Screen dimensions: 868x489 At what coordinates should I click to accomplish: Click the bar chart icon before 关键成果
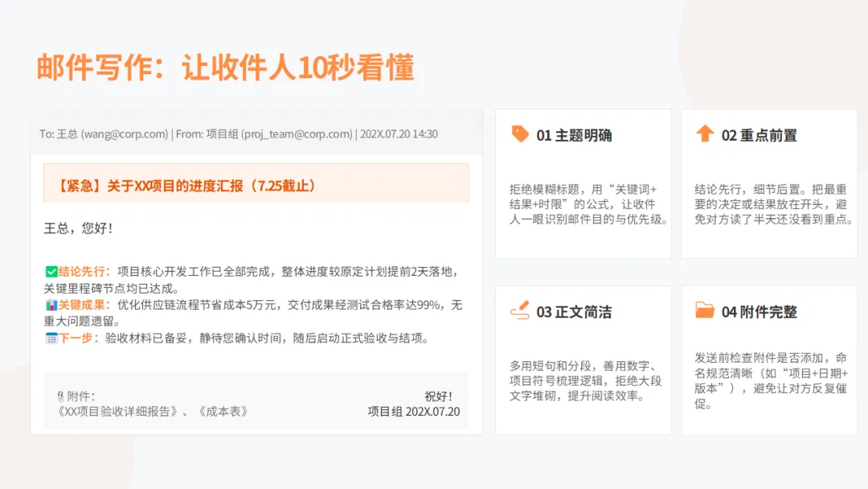(x=51, y=305)
